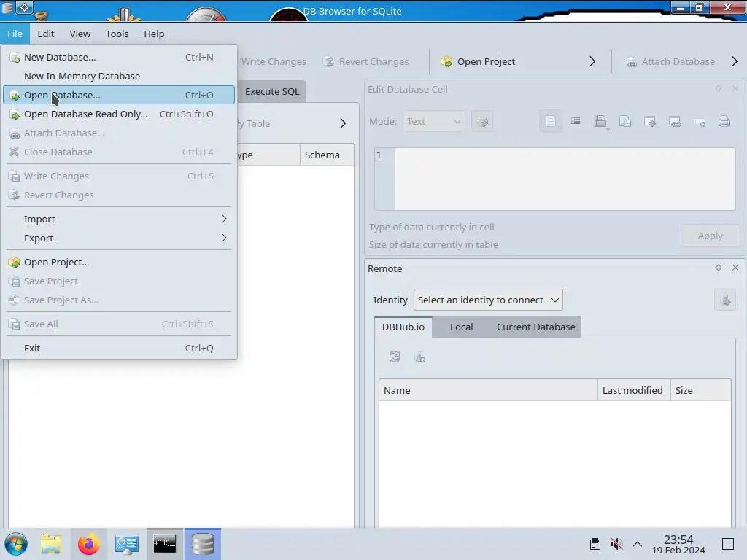Float the Remote panel via diamond icon
This screenshot has height=560, width=747.
click(x=719, y=268)
